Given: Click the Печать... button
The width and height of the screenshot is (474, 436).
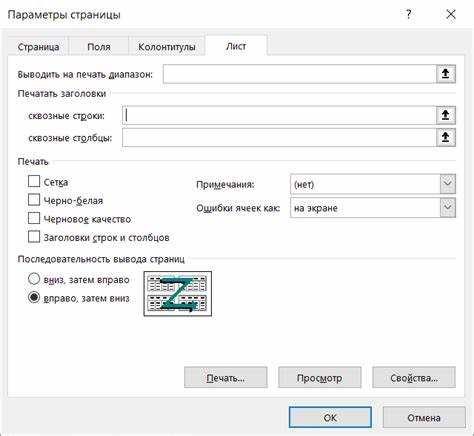Looking at the screenshot, I should tap(226, 378).
